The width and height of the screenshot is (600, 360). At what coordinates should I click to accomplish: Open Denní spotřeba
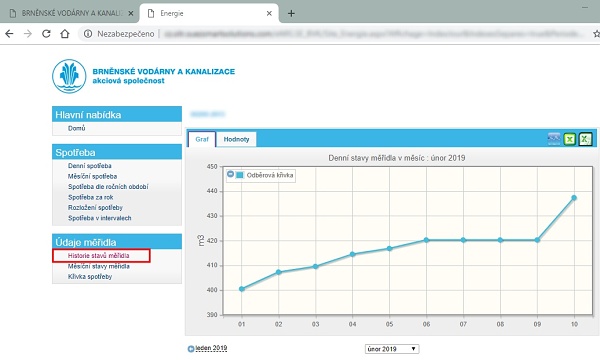click(90, 166)
